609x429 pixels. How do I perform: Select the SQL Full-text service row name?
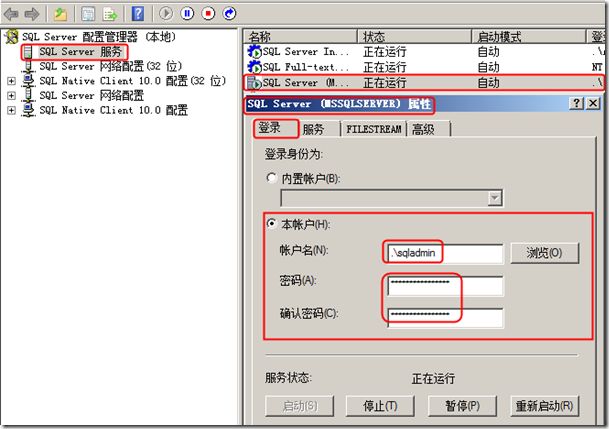(x=306, y=67)
